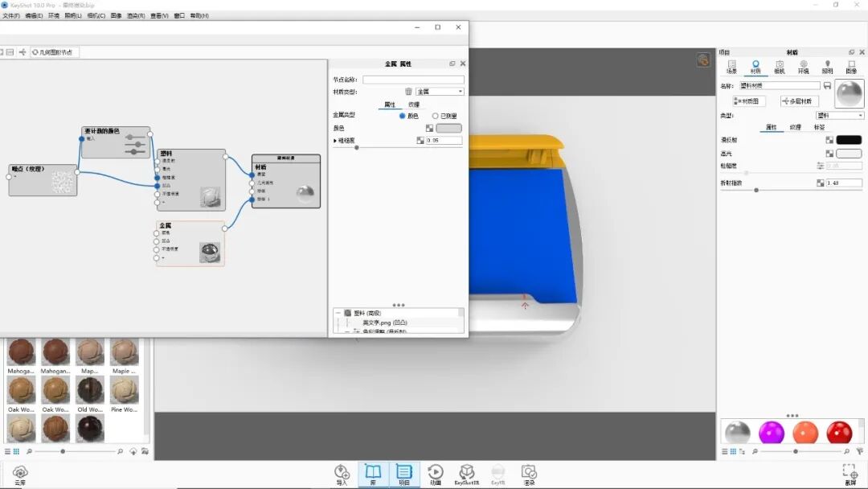Open the 相机 (Camera) tab in the Project panel
The height and width of the screenshot is (489, 868).
click(x=780, y=65)
